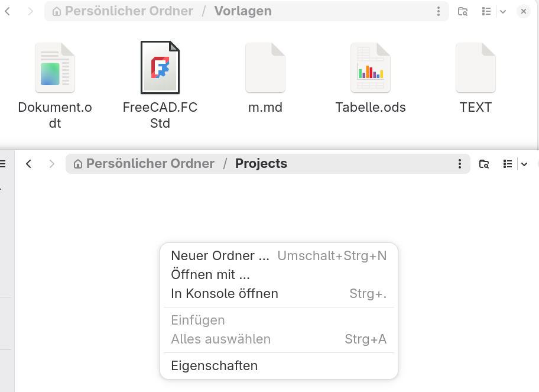The height and width of the screenshot is (392, 539).
Task: Open the Dokument.odt template file icon
Action: click(55, 68)
